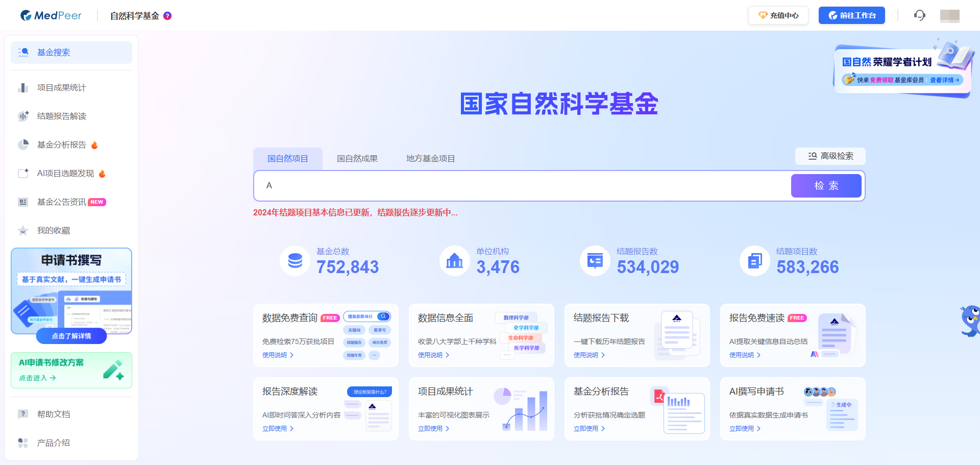Click the 结题项目数 documents icon
980x465 pixels.
(755, 261)
